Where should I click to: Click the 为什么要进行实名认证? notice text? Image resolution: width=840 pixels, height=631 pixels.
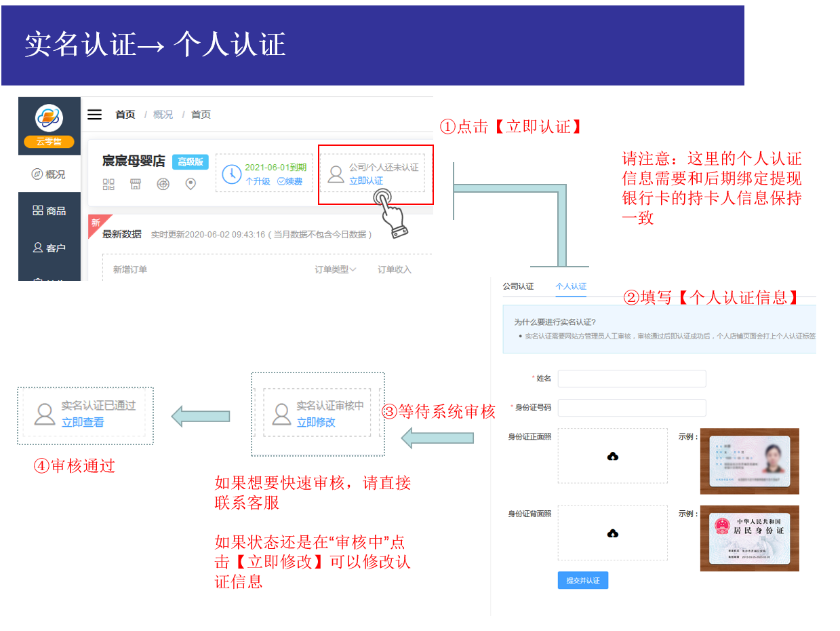[x=555, y=322]
